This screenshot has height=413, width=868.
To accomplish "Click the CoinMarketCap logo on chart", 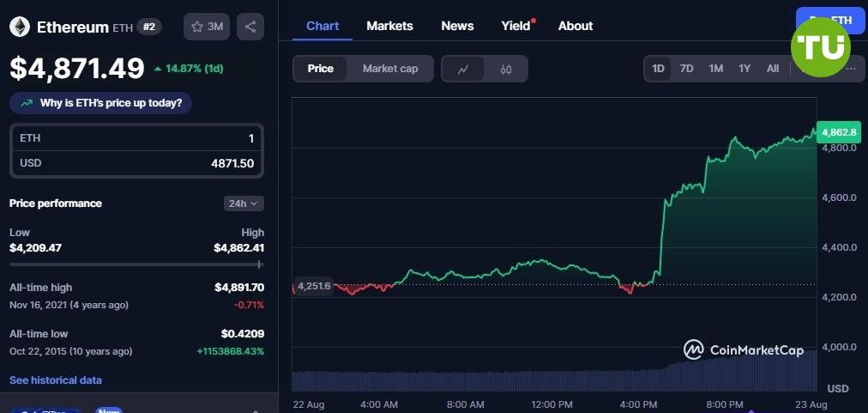I will [x=743, y=349].
